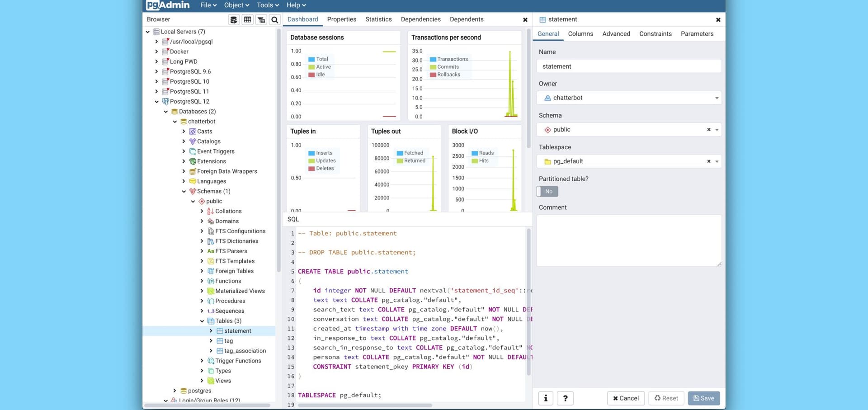Click the Views node icon
This screenshot has height=410, width=868.
tap(211, 381)
